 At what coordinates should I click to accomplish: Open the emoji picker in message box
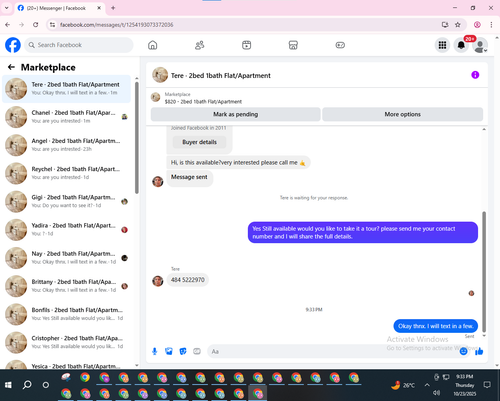pyautogui.click(x=463, y=351)
